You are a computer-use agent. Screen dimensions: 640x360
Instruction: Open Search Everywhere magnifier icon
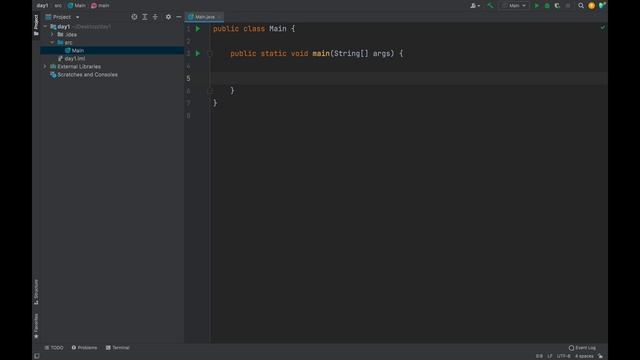tap(581, 6)
